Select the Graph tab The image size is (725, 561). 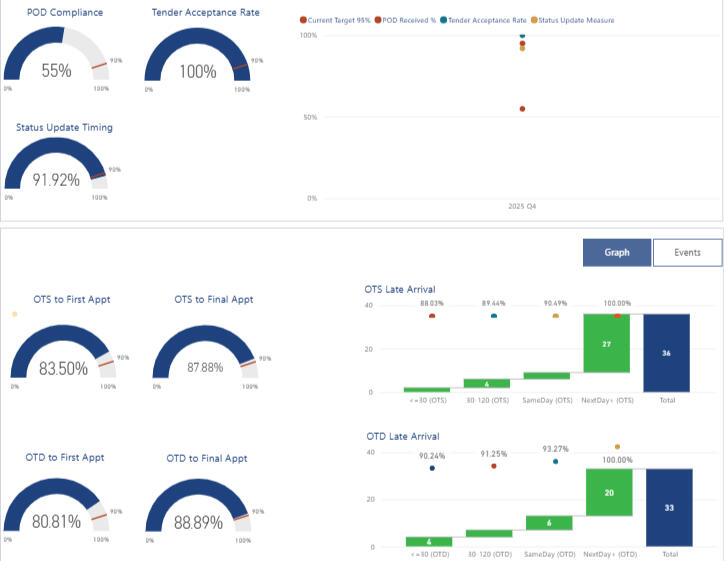[x=617, y=253]
